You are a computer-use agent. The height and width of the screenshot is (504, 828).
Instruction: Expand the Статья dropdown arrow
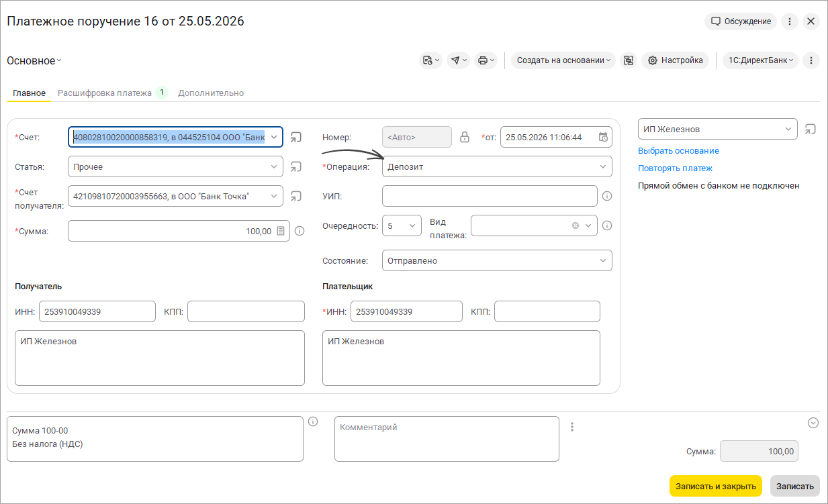tap(274, 166)
